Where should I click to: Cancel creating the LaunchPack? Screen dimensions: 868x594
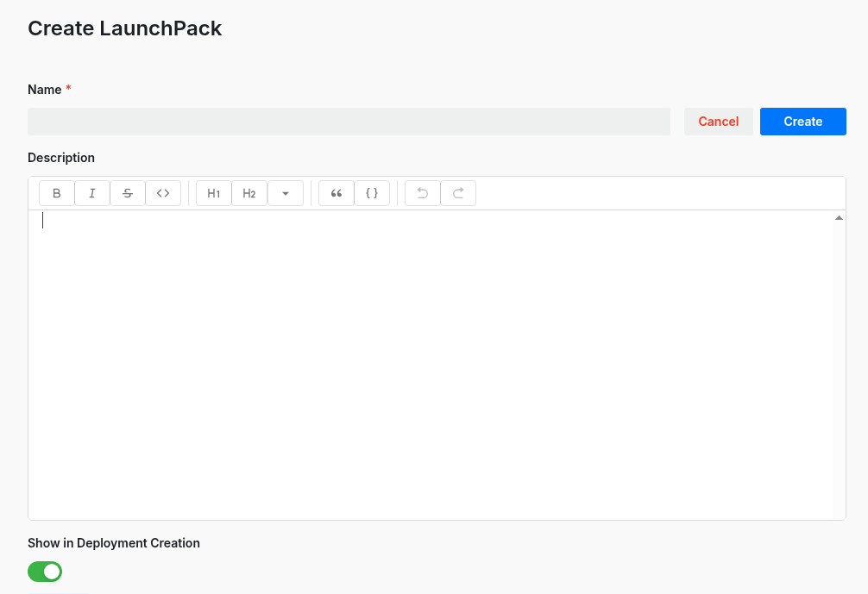718,121
